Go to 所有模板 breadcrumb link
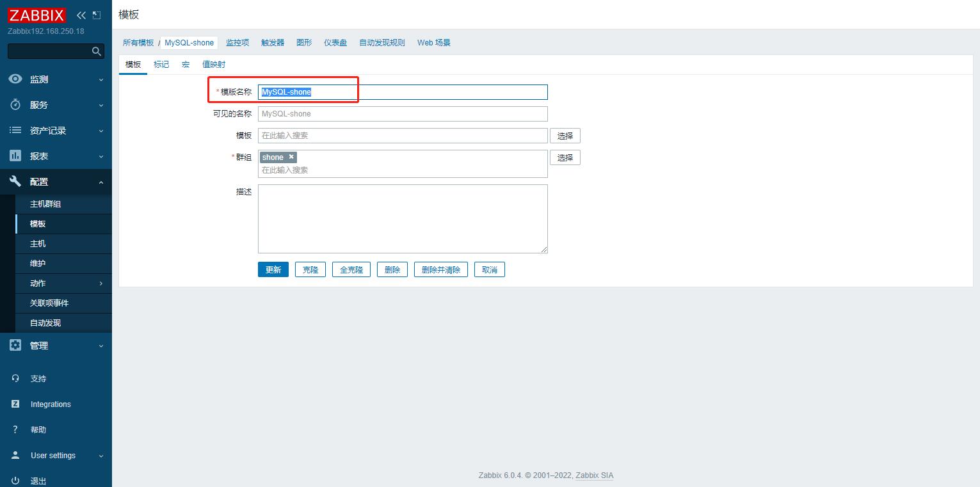Image resolution: width=980 pixels, height=487 pixels. coord(138,43)
